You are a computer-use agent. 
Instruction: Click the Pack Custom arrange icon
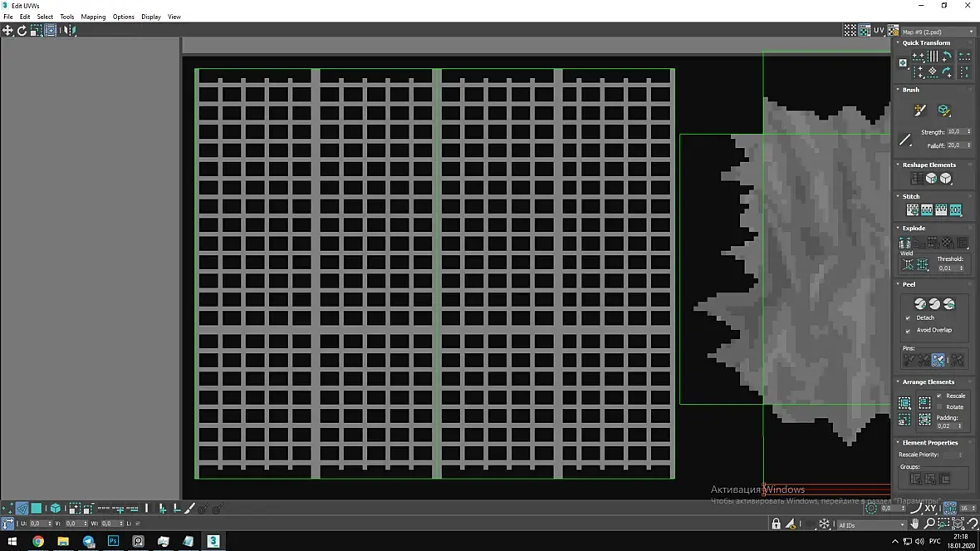point(904,403)
